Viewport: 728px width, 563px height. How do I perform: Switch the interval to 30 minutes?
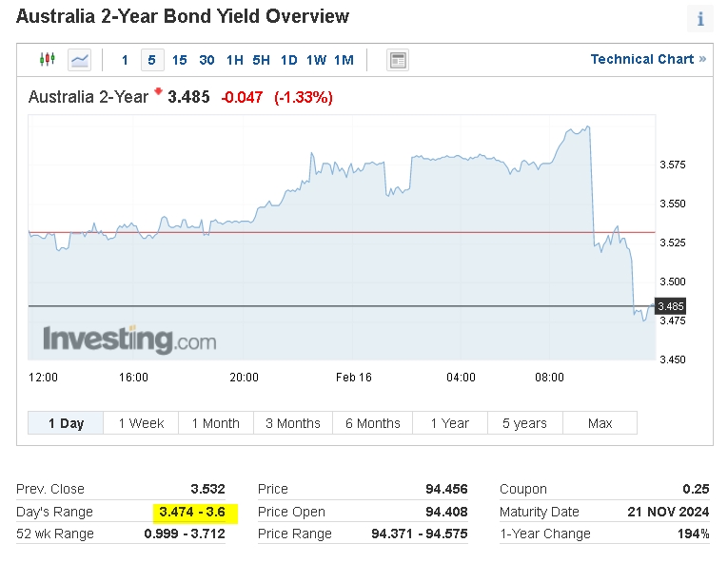[x=207, y=60]
